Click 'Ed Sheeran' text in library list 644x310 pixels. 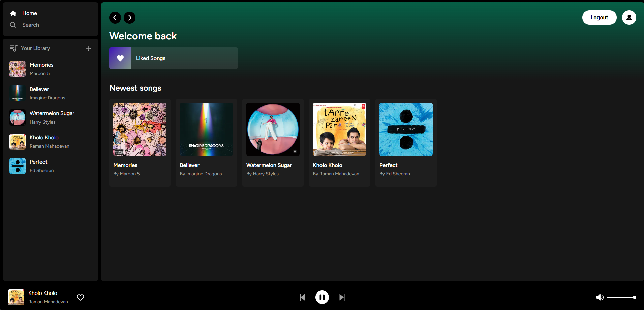[x=42, y=171]
